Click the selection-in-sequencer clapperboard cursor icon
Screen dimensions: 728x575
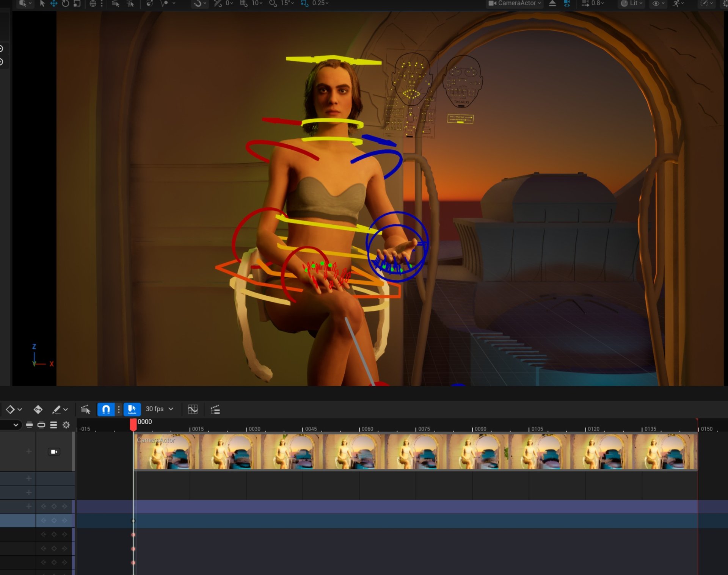tap(85, 409)
